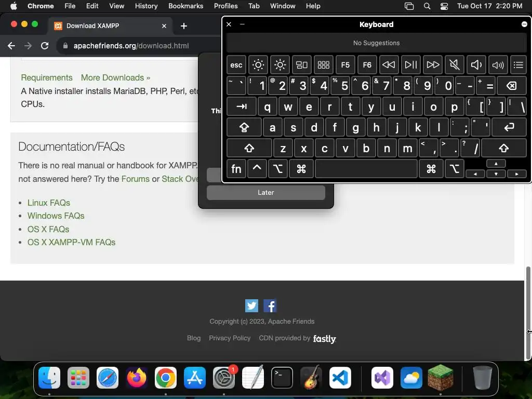Viewport: 532px width, 399px height.
Task: Select the Download XAMPP tab
Action: click(x=110, y=26)
